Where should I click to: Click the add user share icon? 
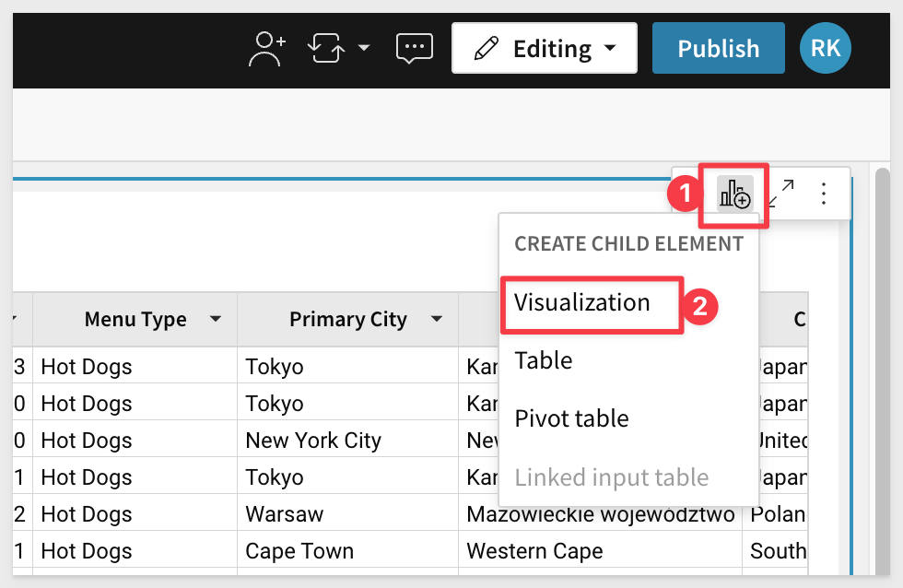tap(267, 48)
